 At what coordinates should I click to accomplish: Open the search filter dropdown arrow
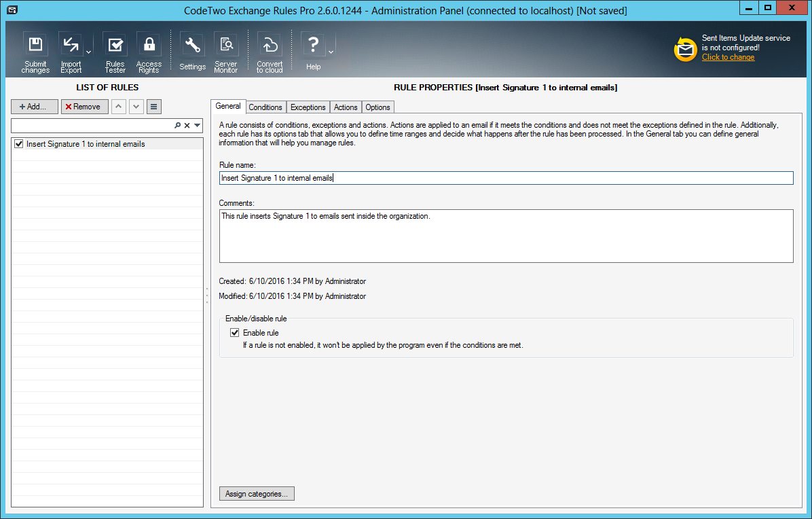[198, 126]
